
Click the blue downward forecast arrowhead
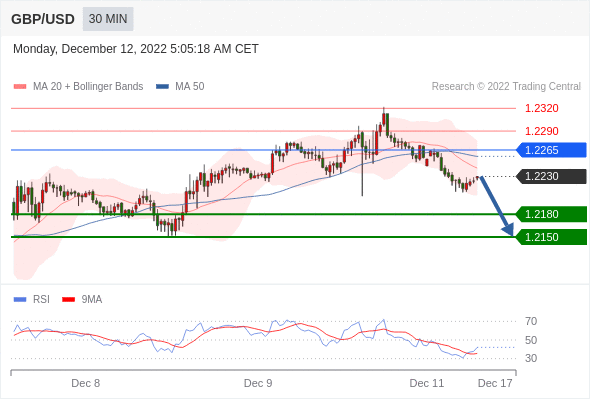pos(508,229)
